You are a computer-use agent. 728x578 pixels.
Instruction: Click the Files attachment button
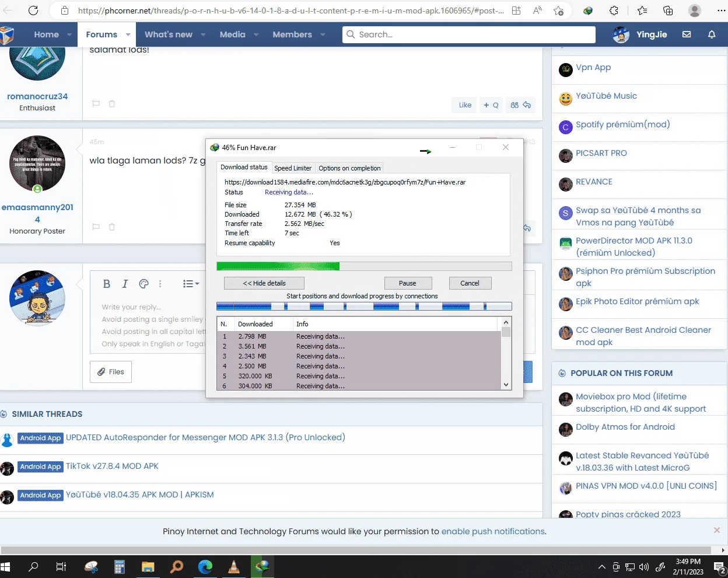(x=111, y=372)
